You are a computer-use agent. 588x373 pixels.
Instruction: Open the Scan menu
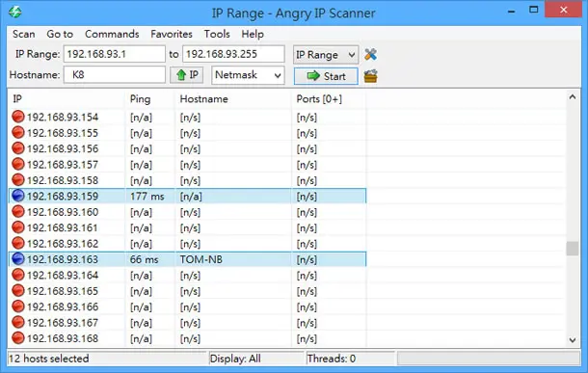click(24, 34)
